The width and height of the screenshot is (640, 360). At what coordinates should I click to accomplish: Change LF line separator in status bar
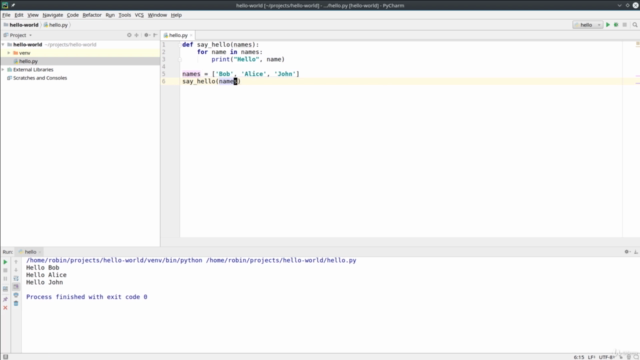(591, 357)
